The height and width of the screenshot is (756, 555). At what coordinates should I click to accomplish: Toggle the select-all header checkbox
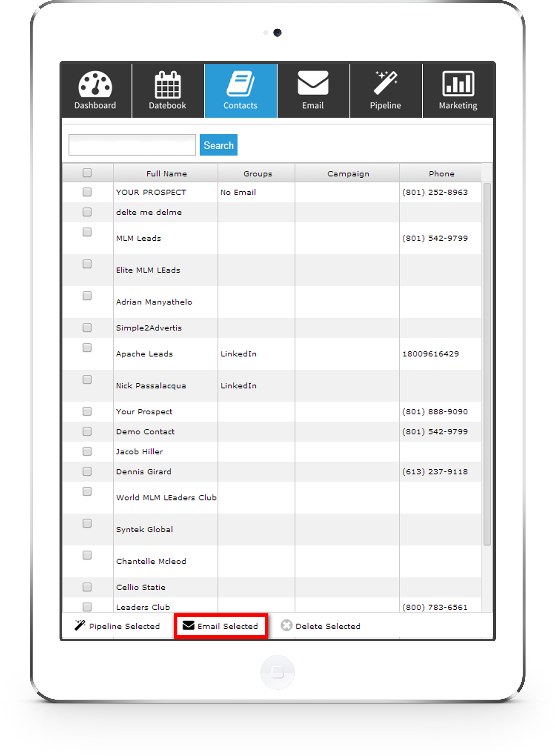click(87, 173)
